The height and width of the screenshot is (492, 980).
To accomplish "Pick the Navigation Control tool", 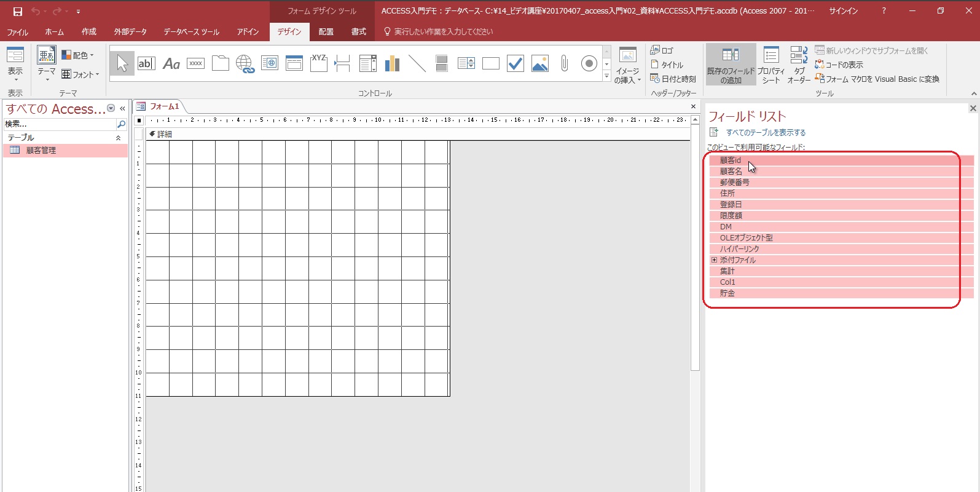I will point(294,63).
